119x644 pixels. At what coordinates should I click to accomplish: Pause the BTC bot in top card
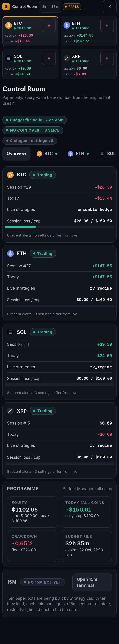pos(49,25)
